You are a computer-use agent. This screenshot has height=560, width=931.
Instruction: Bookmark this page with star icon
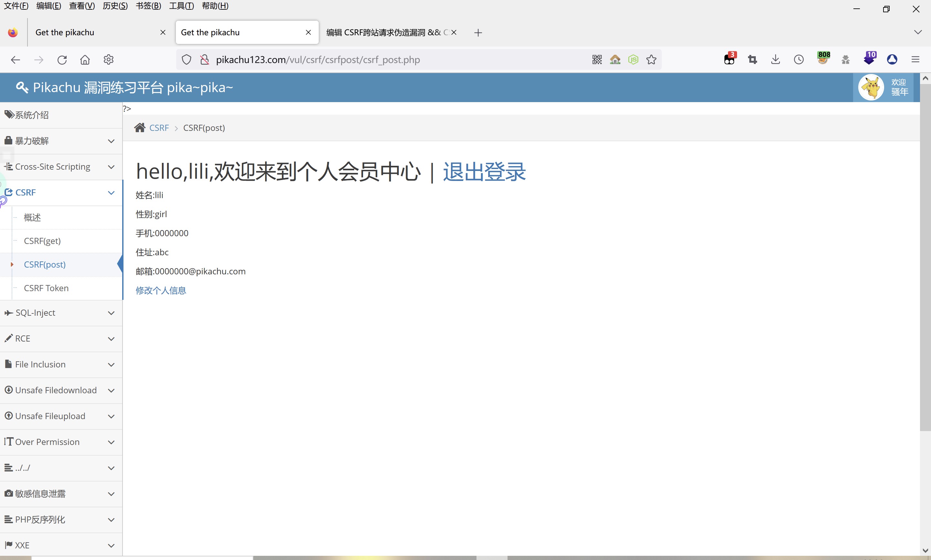[x=651, y=60]
